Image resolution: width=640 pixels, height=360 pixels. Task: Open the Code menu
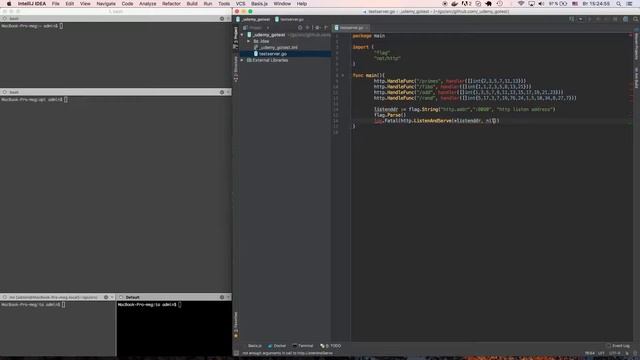pos(127,4)
